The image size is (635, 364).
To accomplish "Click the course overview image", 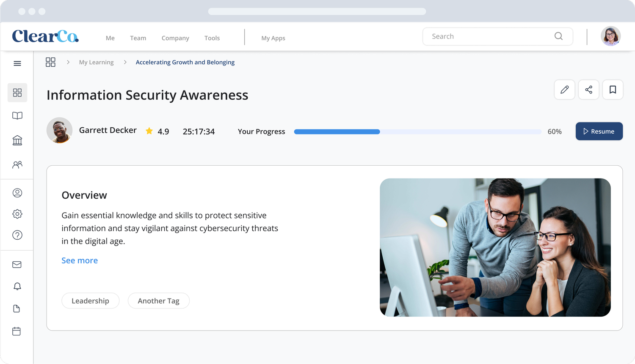I will click(495, 247).
